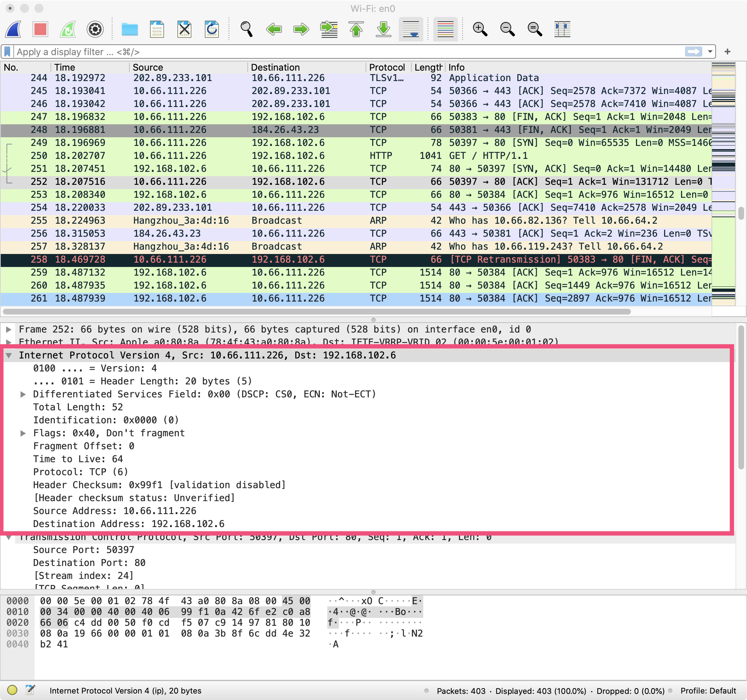
Task: Jump to the last packet
Action: point(383,29)
